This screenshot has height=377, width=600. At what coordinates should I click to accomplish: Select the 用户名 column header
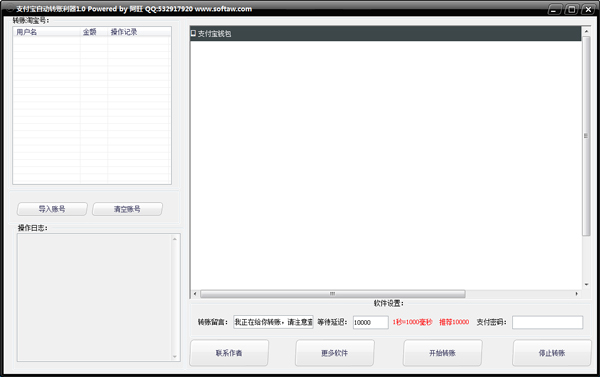click(x=47, y=32)
